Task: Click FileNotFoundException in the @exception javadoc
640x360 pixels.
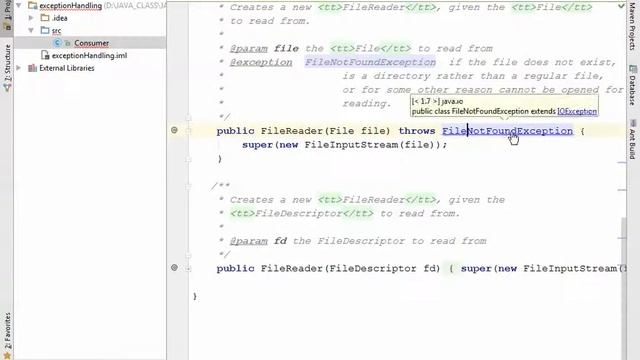Action: [x=370, y=62]
